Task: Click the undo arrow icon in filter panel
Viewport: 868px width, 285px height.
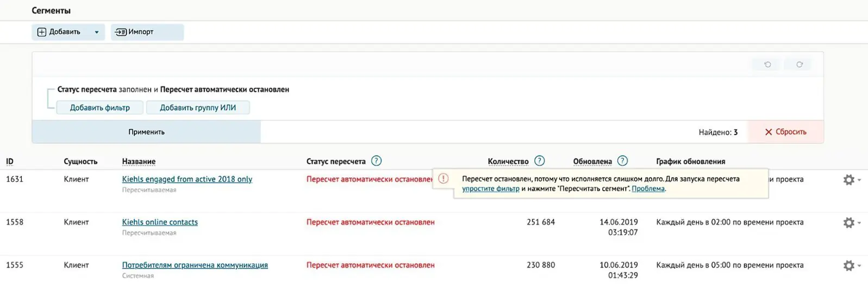Action: tap(767, 65)
